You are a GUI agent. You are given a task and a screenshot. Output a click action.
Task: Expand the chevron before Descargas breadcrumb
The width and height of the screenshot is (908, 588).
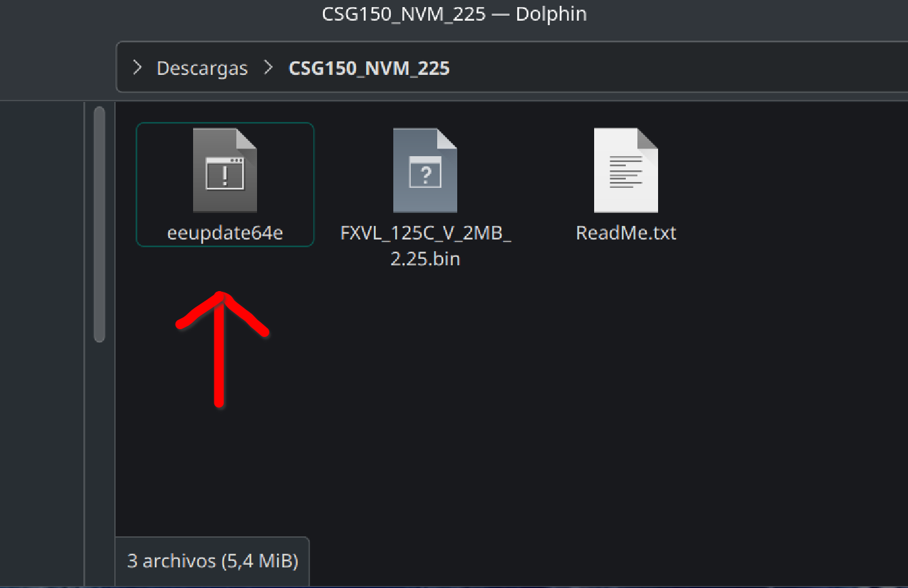click(x=137, y=67)
